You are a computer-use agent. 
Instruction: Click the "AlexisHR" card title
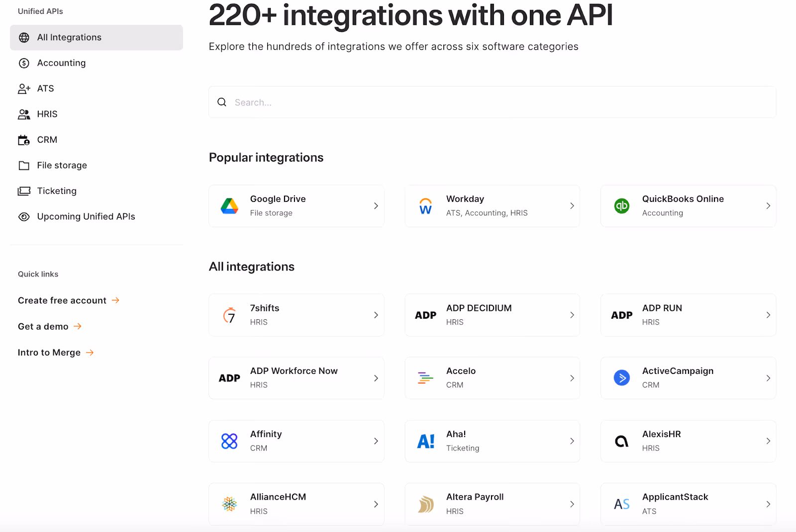[x=662, y=434]
